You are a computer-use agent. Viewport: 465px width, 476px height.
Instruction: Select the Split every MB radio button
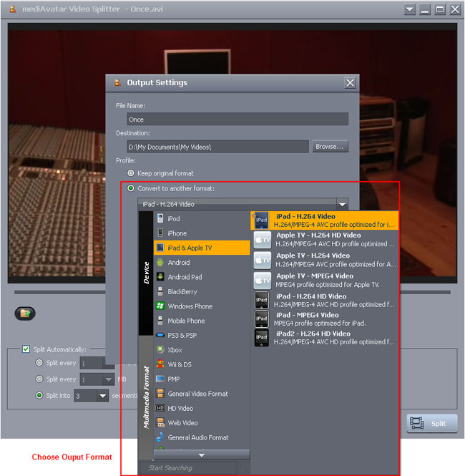click(x=39, y=379)
